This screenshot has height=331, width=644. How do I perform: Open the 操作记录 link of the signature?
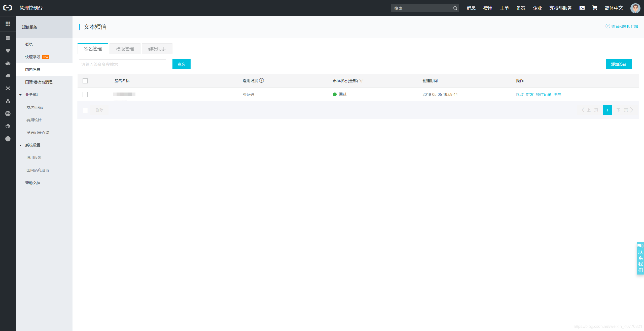point(543,94)
